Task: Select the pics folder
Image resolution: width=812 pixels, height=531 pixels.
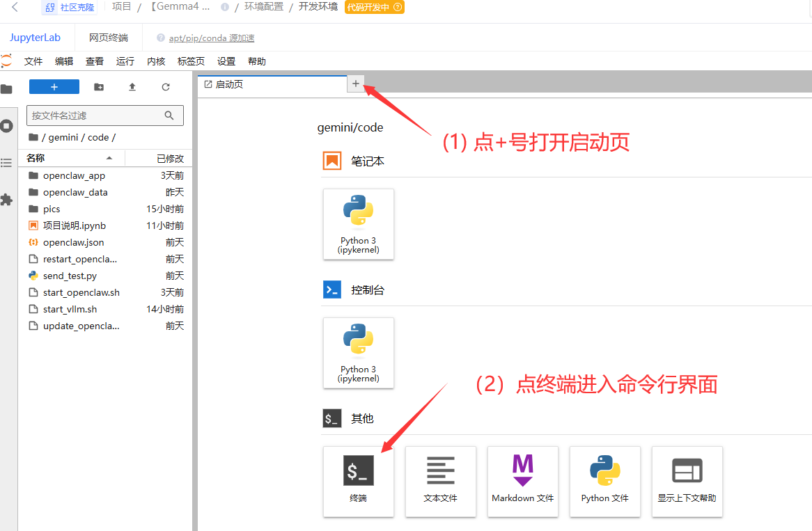Action: [105, 209]
